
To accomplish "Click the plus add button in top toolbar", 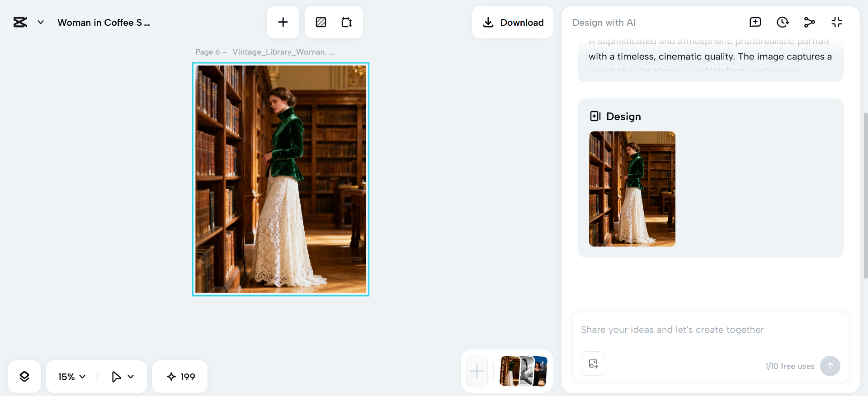I will [283, 22].
